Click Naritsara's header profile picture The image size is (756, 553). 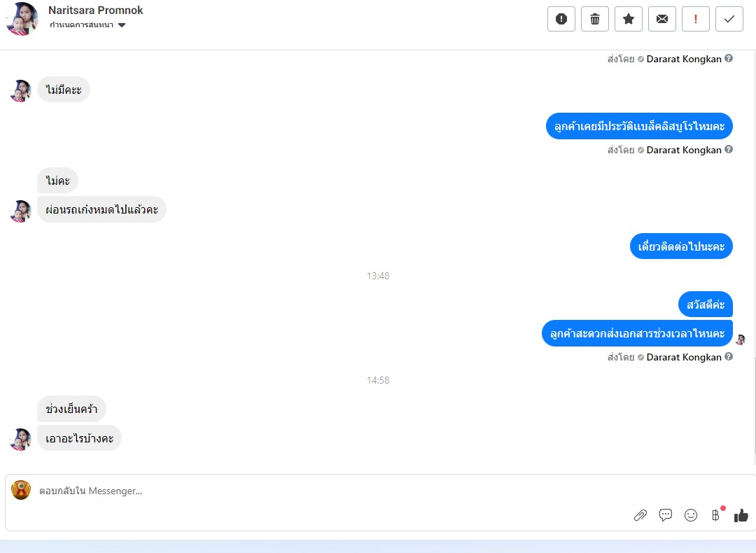22,19
